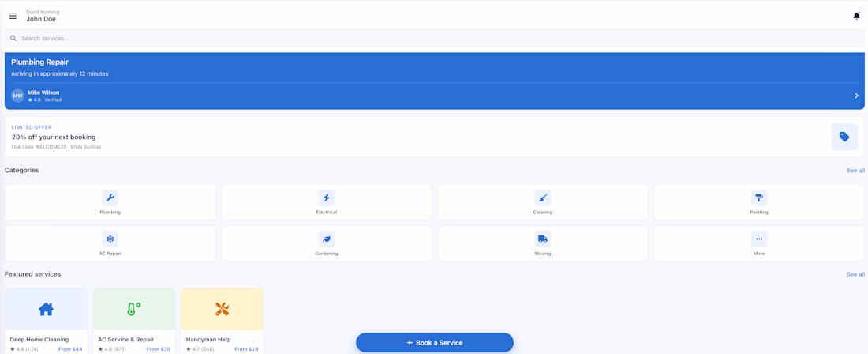Click the Use code WELCOME20 text
Viewport: 868px width, 354px height.
(57, 147)
